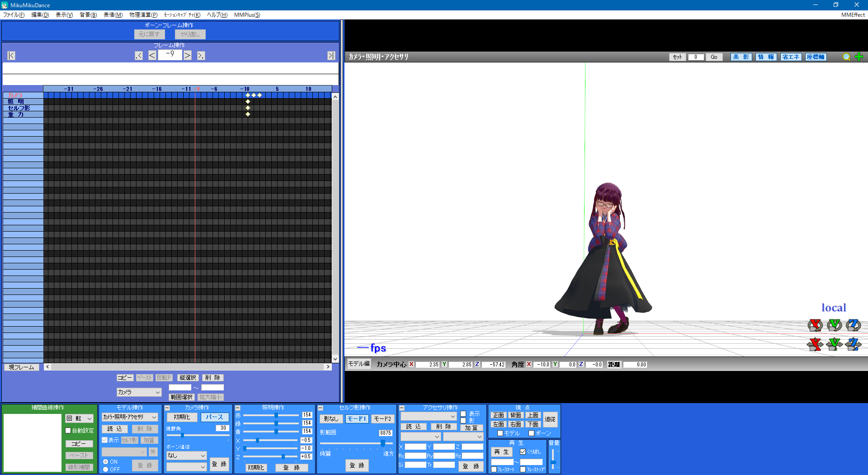This screenshot has height=475, width=868.
Task: Uncheck the くり返し loop checkbox
Action: 523,452
